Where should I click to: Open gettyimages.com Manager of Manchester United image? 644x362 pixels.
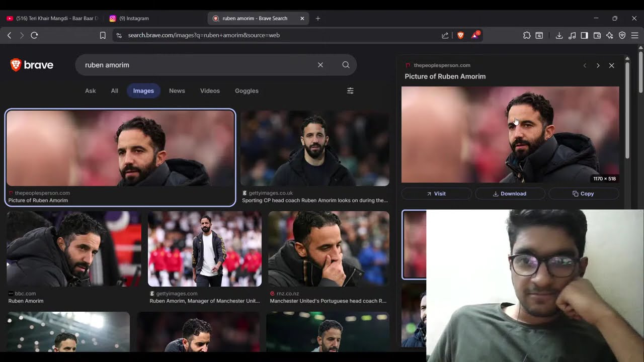[x=205, y=249]
